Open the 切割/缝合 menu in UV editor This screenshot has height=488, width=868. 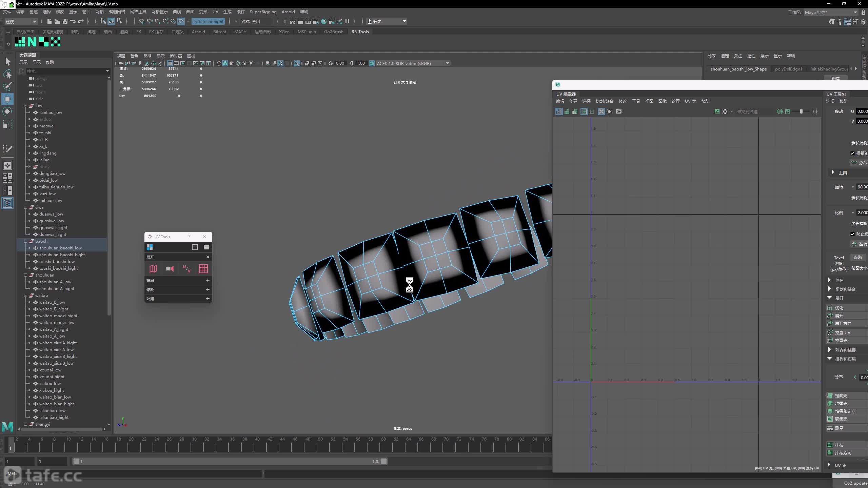click(605, 101)
